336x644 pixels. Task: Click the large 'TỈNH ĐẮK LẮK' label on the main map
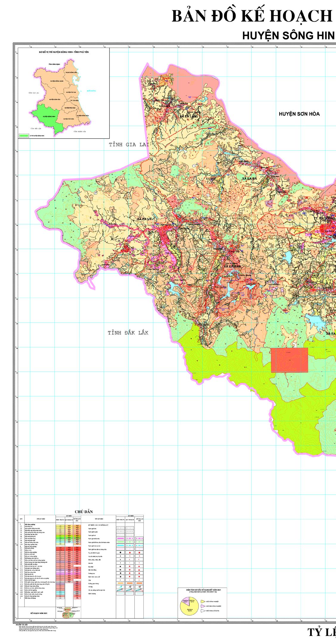pos(128,333)
